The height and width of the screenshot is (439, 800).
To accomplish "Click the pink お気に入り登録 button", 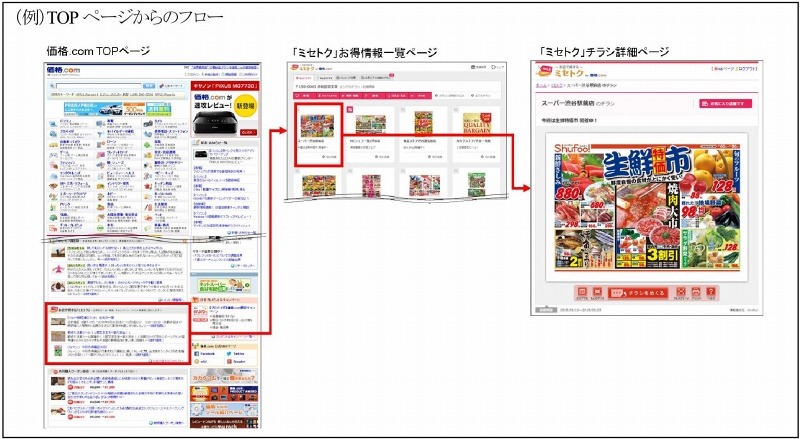I will (726, 104).
